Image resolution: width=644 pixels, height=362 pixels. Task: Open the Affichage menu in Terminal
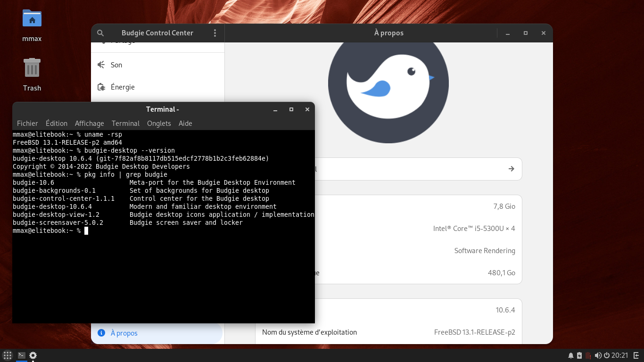[x=90, y=123]
